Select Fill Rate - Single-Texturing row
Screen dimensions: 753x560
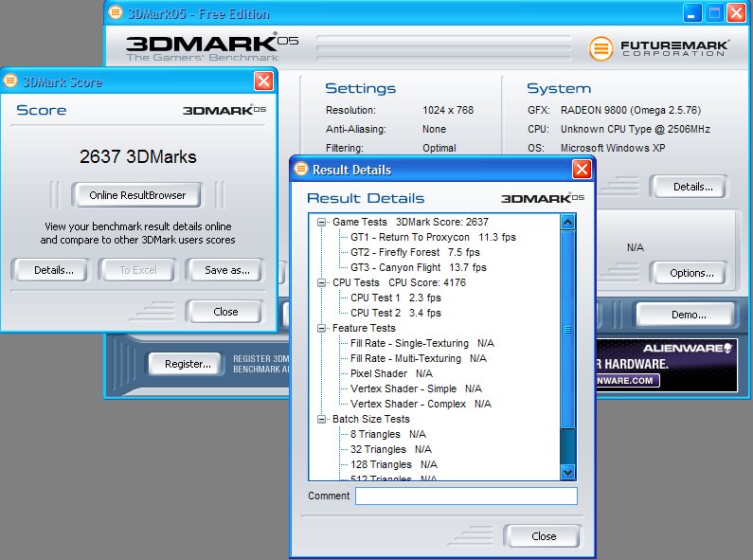click(422, 343)
